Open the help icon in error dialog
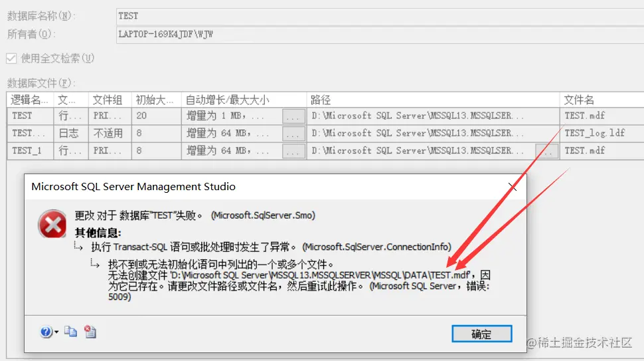Viewport: 644px width, 361px height. pos(46,332)
